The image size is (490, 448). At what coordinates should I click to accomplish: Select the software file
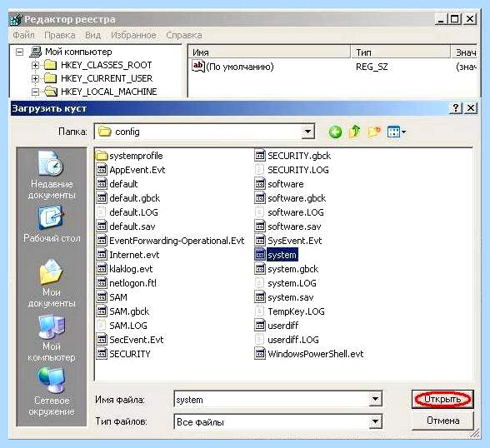tap(279, 184)
